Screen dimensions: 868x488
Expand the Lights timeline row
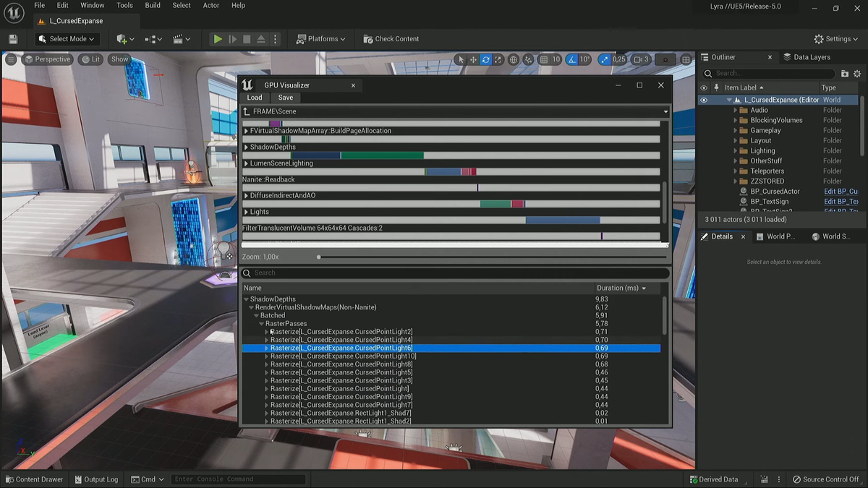coord(246,212)
